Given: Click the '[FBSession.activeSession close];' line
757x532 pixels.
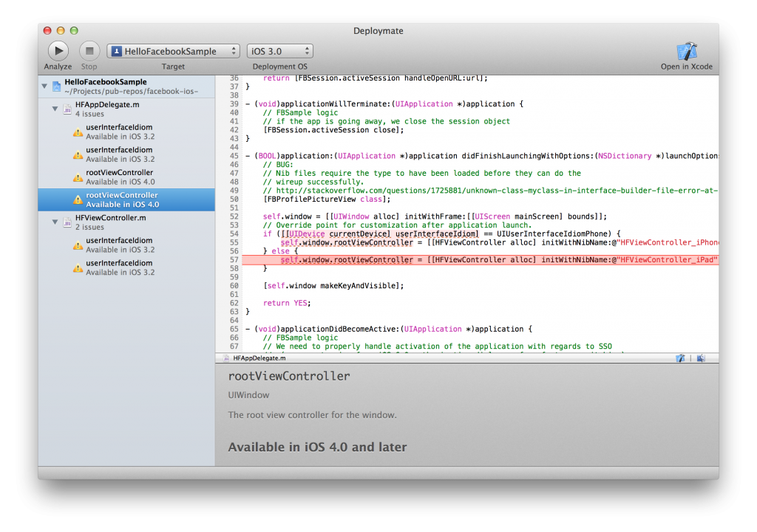Looking at the screenshot, I should point(333,130).
